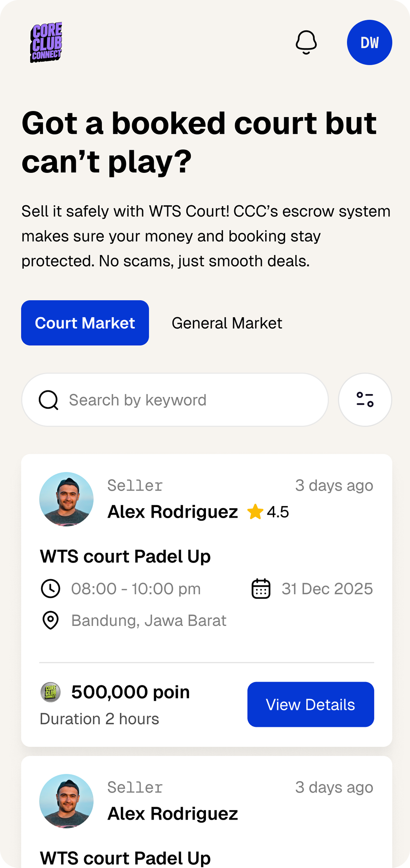The height and width of the screenshot is (868, 410).
Task: Open the Core Club Connect logo
Action: 46,42
